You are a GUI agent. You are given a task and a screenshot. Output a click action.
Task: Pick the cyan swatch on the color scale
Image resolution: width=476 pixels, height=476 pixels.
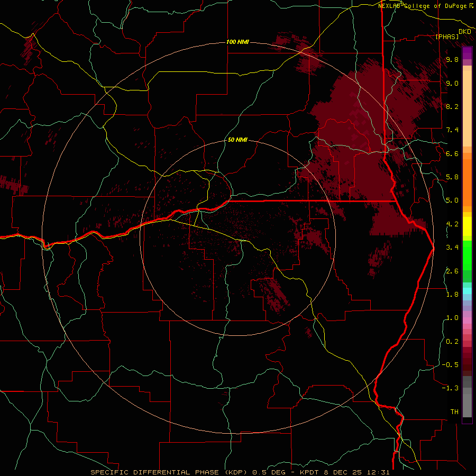click(467, 291)
